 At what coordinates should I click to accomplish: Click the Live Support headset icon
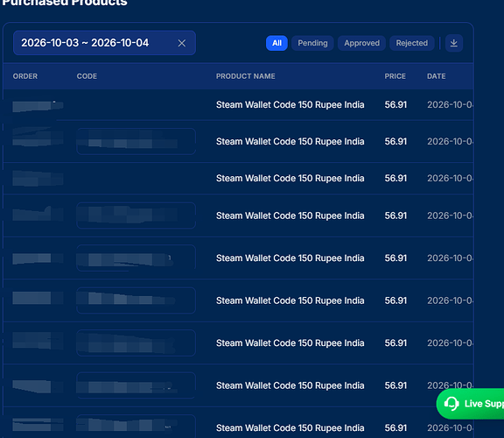point(451,404)
